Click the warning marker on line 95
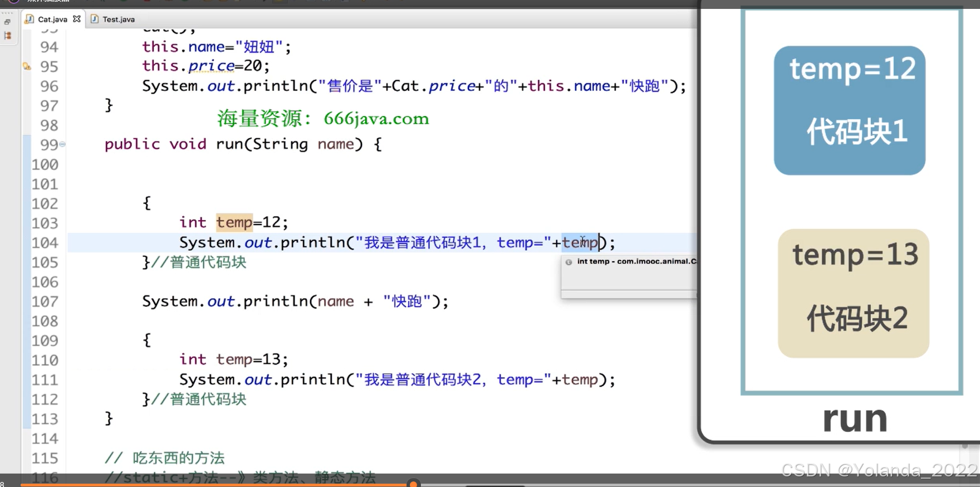This screenshot has width=980, height=487. 26,66
